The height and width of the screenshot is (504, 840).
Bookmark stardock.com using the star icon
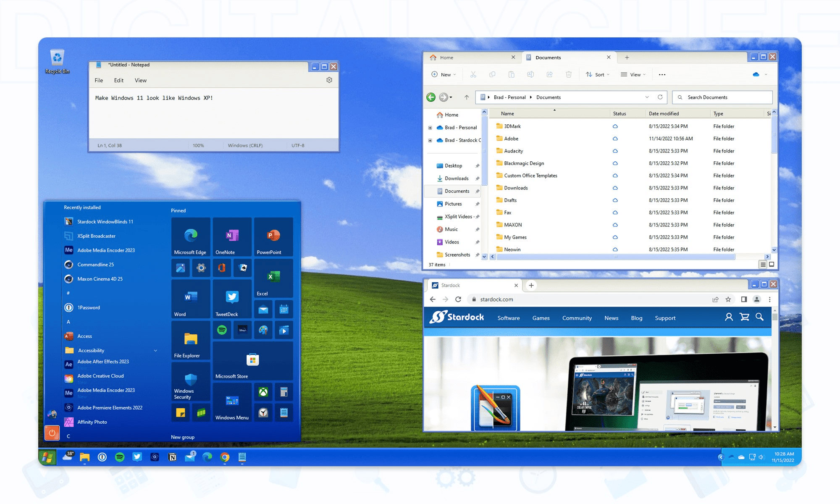point(729,299)
